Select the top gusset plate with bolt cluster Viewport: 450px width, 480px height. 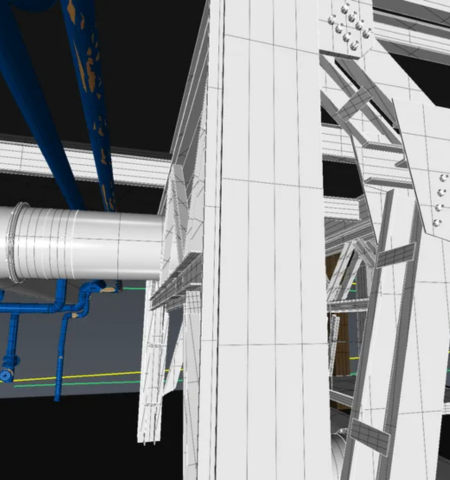[x=347, y=28]
